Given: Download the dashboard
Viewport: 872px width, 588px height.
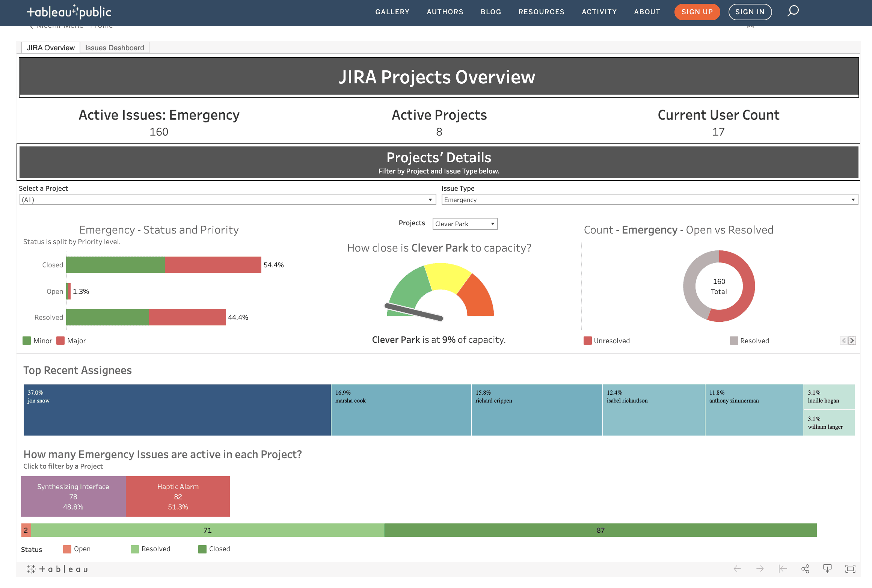Looking at the screenshot, I should [x=828, y=568].
